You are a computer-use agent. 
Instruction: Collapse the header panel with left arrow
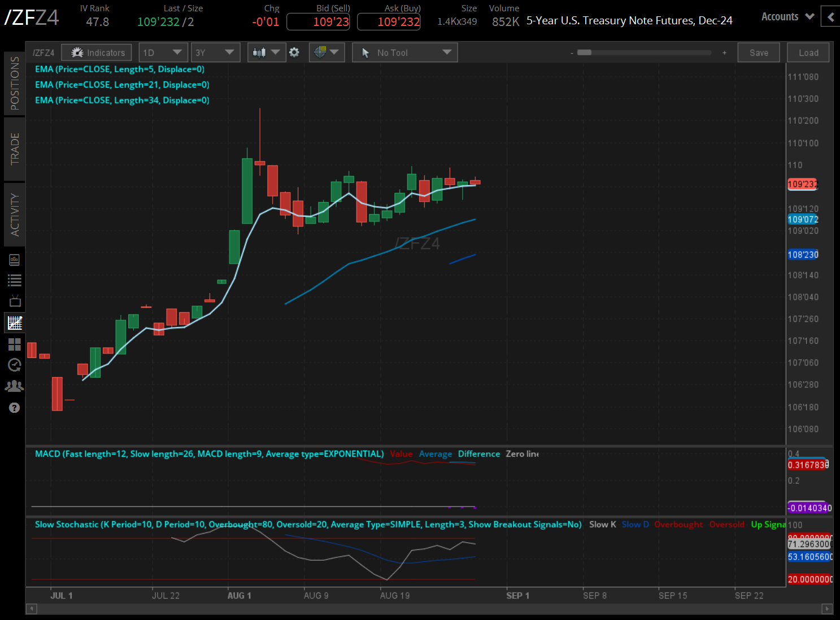click(x=830, y=17)
